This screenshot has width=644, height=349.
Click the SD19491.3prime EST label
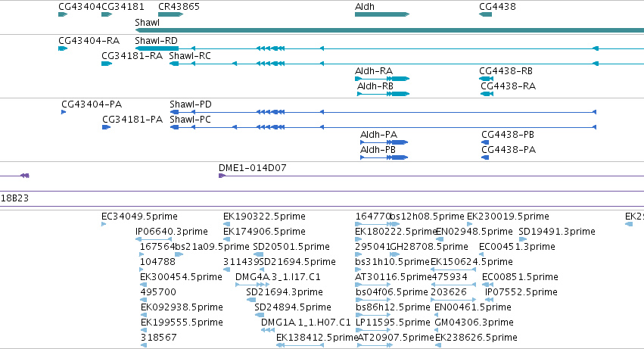[x=557, y=232]
